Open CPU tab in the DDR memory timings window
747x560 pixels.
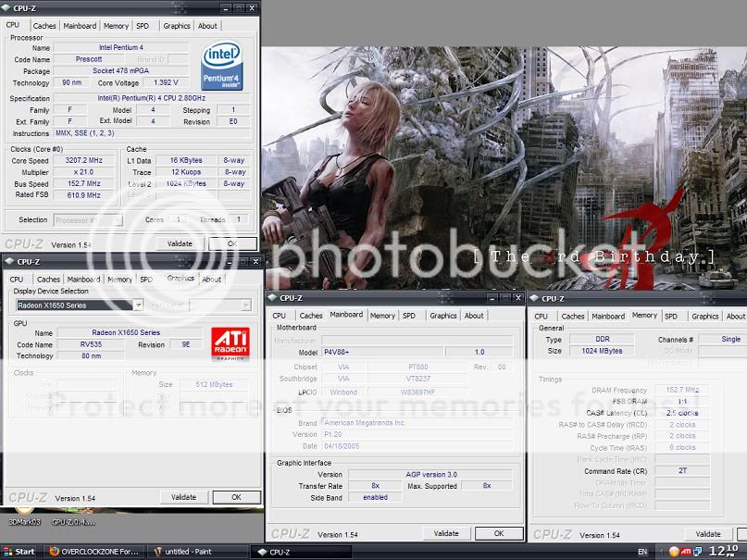[x=542, y=317]
